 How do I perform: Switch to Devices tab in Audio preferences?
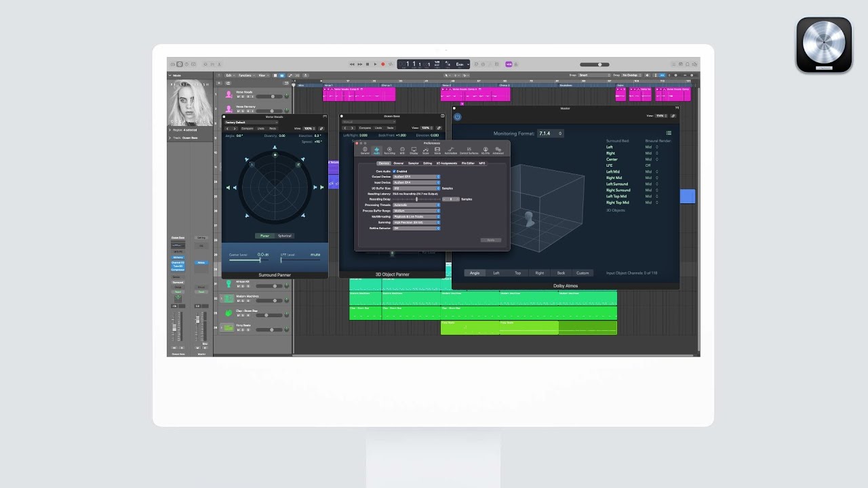point(384,163)
